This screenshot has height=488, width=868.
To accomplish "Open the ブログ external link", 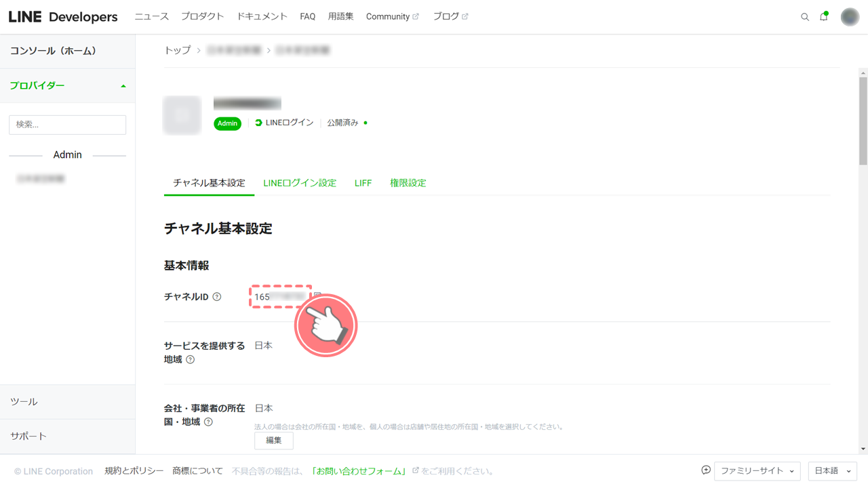I will tap(450, 16).
